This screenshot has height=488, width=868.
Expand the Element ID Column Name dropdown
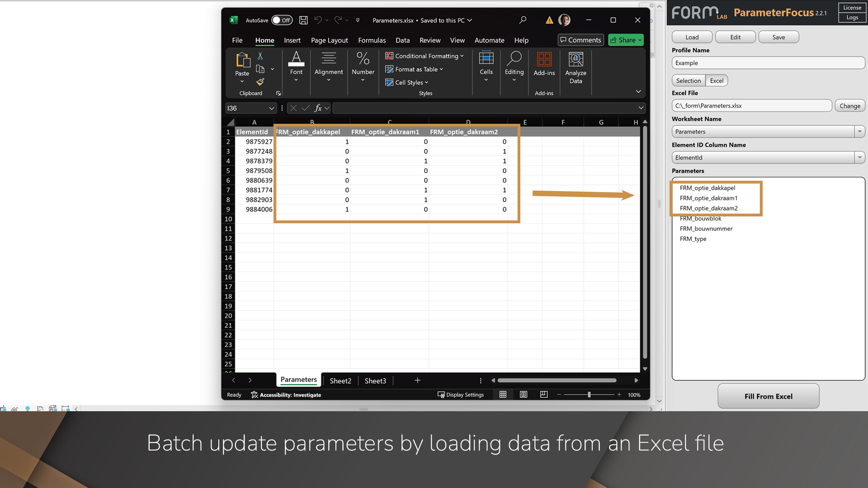click(x=859, y=157)
